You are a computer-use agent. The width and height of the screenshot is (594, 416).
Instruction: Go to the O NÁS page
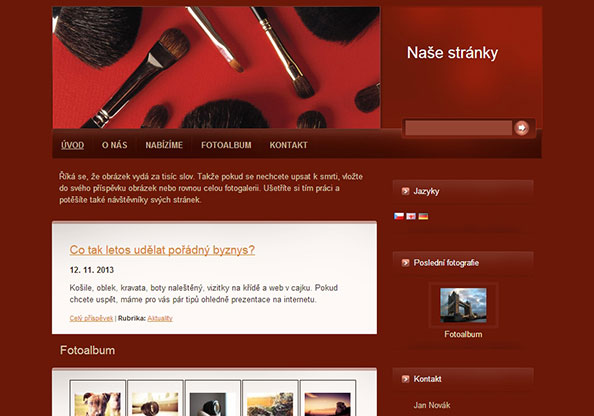(114, 145)
